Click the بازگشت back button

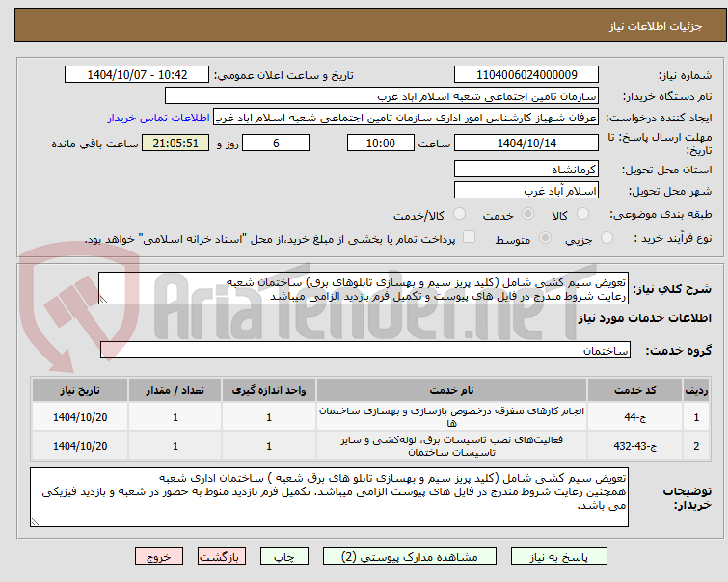pos(222,556)
